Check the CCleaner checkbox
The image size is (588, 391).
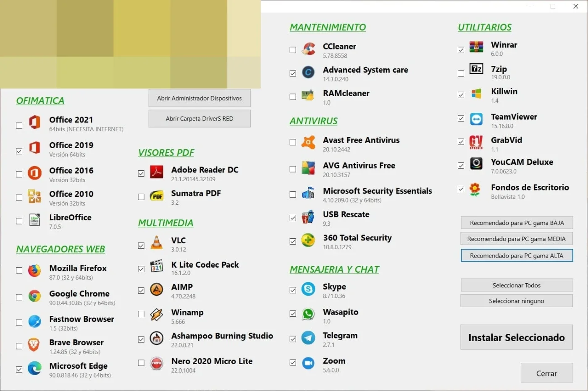point(293,50)
